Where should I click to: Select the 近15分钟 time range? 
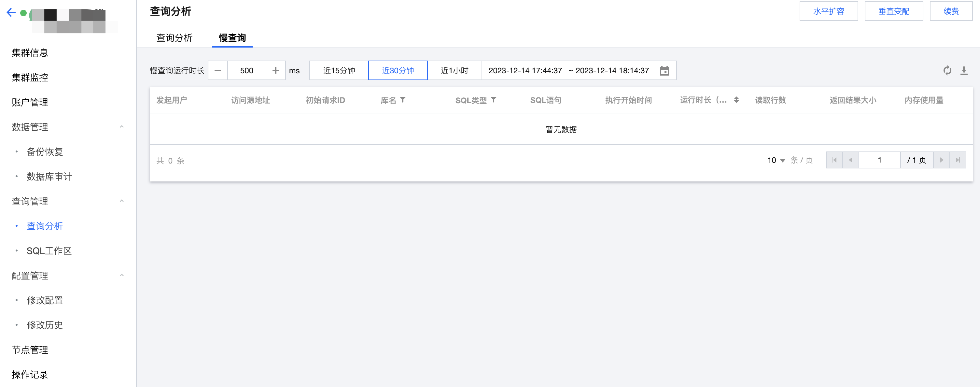(339, 70)
